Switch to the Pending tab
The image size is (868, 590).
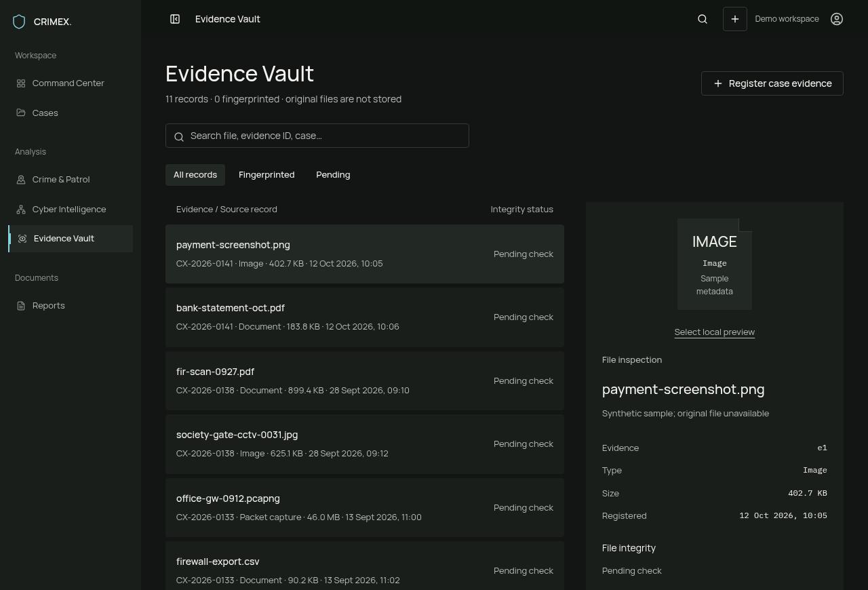click(x=333, y=175)
